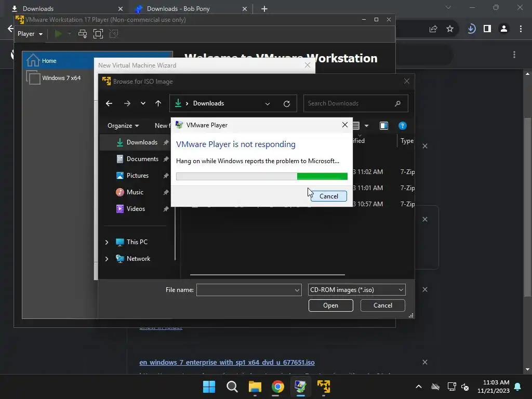Click the Unity mode toolbar icon
This screenshot has height=399, width=532.
click(x=114, y=34)
